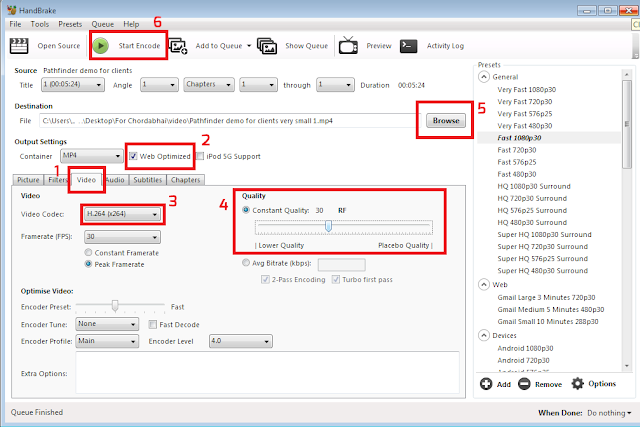Click the Constant Quality RF slider handle
This screenshot has height=427, width=640.
point(329,226)
